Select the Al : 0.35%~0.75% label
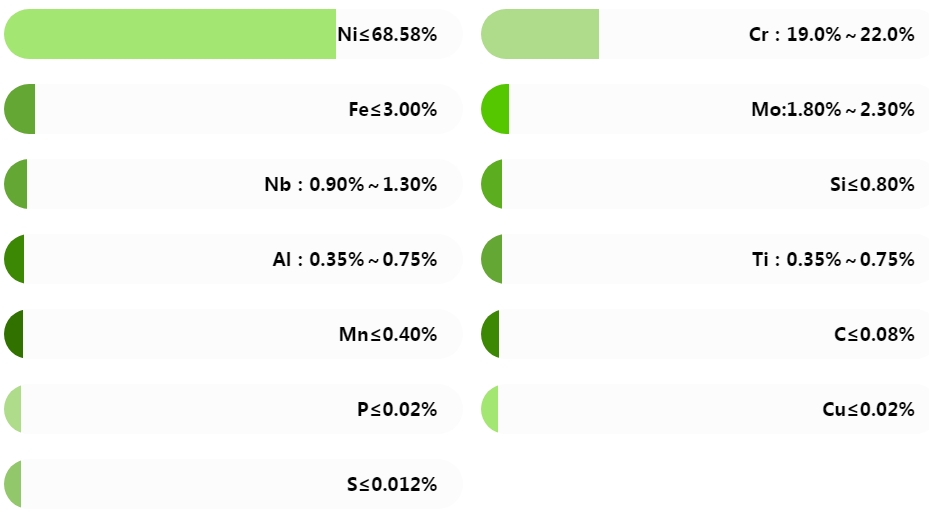The height and width of the screenshot is (513, 929). 355,259
